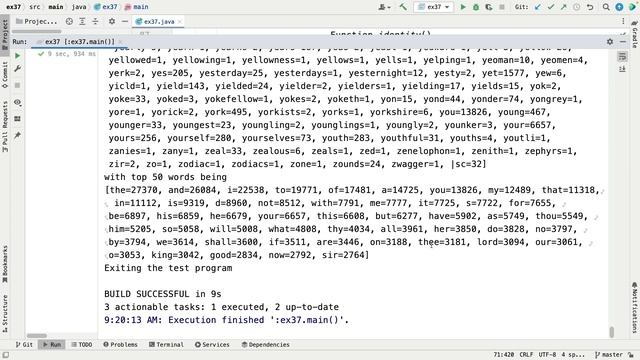
Task: Open Run panel settings gear
Action: click(610, 42)
